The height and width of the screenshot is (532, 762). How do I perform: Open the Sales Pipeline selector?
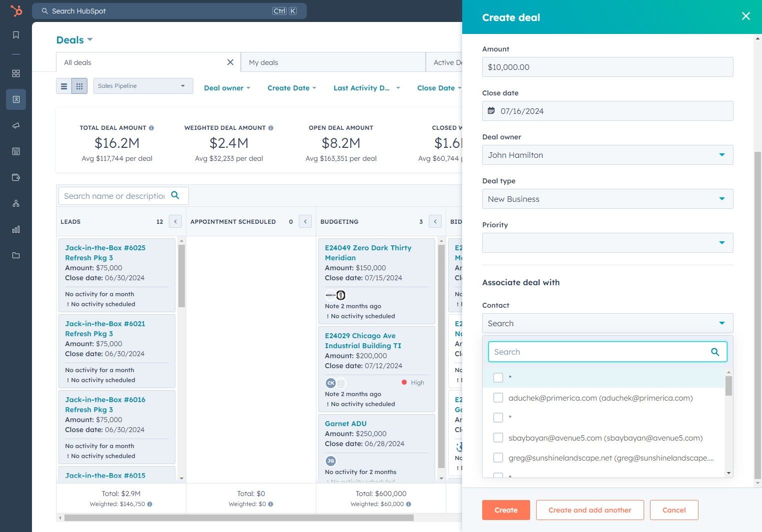coord(143,86)
